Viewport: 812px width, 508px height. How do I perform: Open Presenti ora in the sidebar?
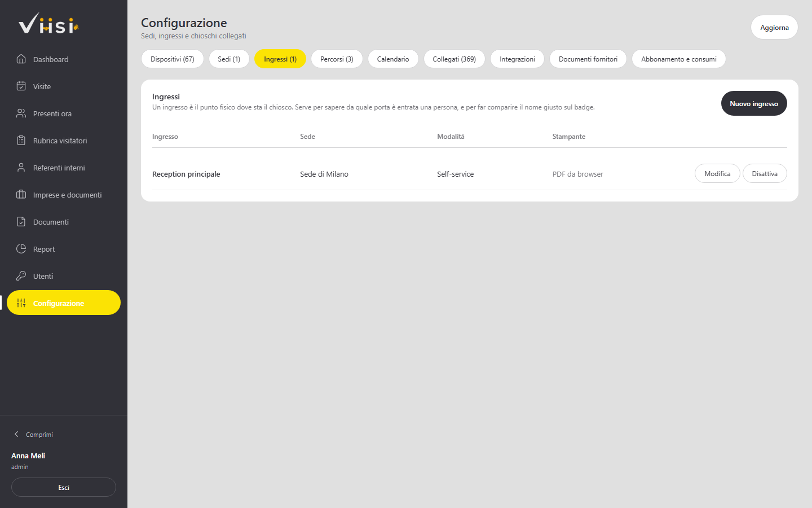pyautogui.click(x=64, y=113)
